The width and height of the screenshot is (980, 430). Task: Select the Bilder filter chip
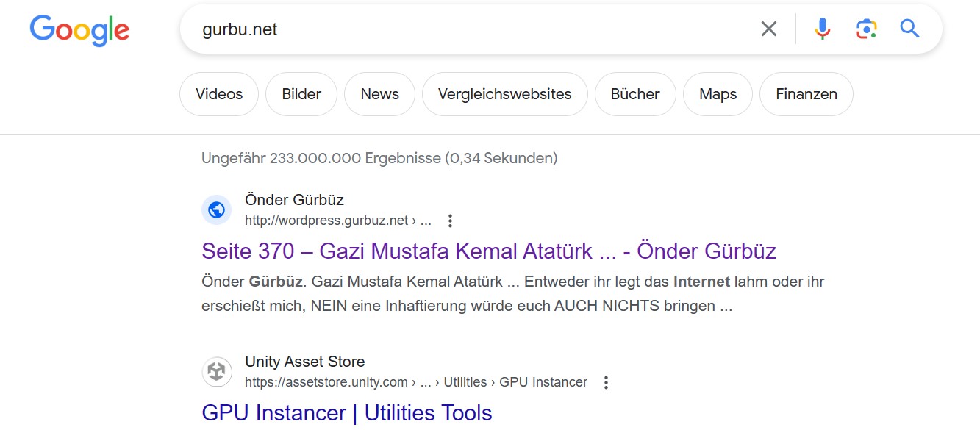pyautogui.click(x=301, y=94)
